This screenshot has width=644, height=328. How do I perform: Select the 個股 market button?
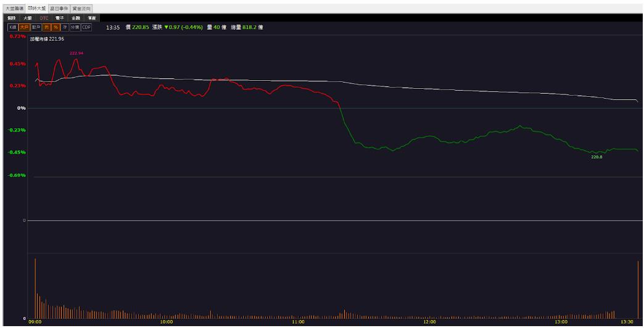pos(12,18)
